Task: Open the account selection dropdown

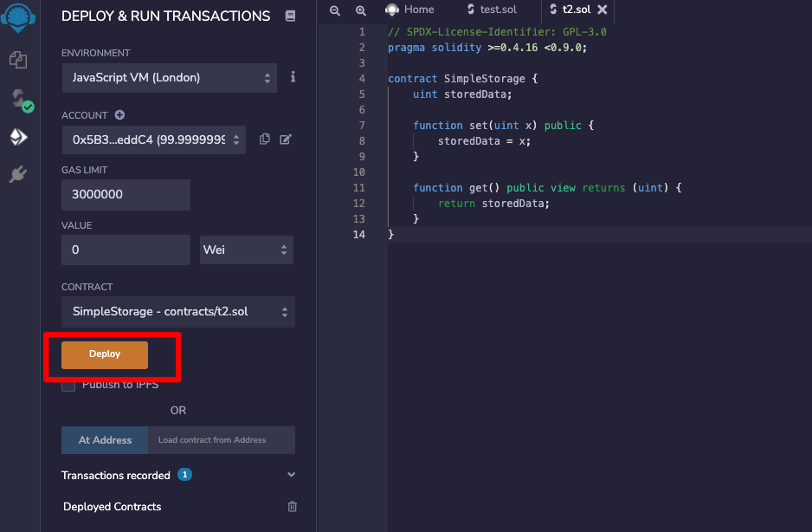Action: 154,139
